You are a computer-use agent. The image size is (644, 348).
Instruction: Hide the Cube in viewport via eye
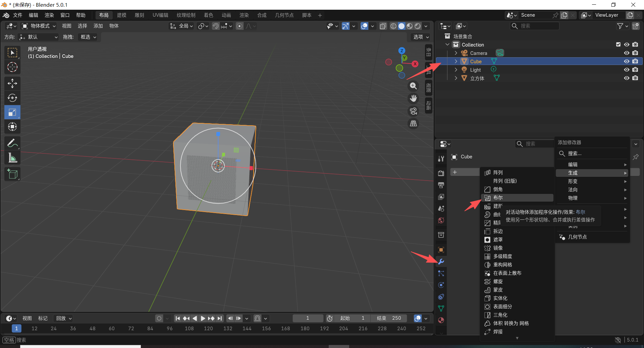[x=627, y=61]
